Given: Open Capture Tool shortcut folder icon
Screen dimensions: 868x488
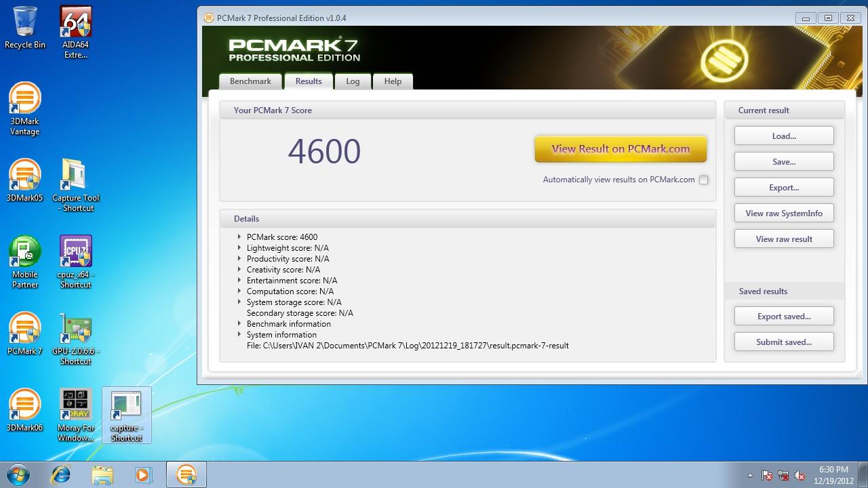Looking at the screenshot, I should (x=75, y=185).
